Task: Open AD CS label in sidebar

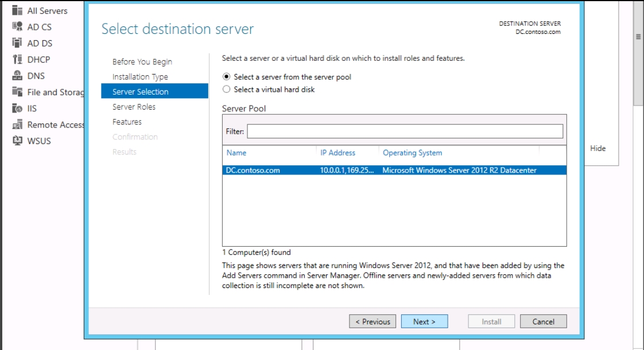Action: pyautogui.click(x=40, y=27)
